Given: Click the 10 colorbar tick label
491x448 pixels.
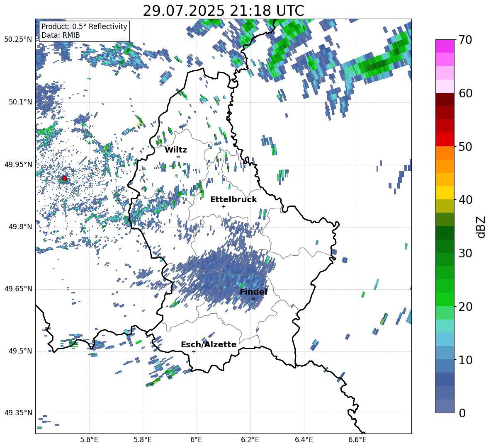Looking at the screenshot, I should (465, 360).
